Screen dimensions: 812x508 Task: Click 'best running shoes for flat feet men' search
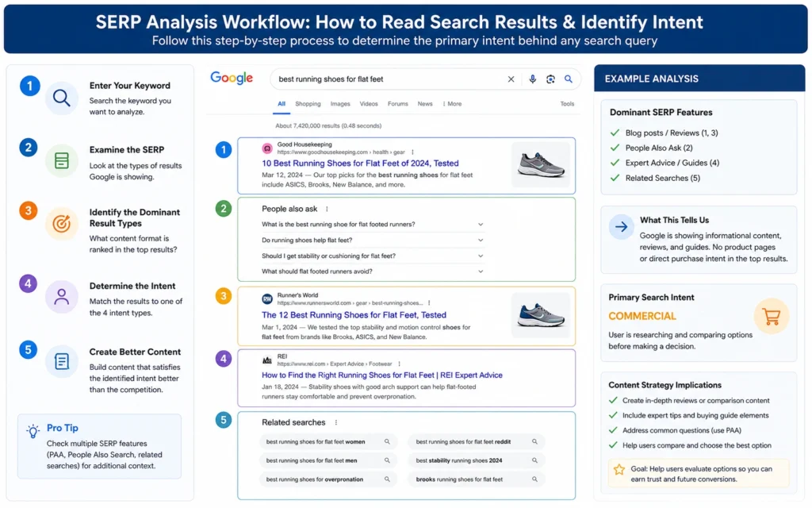328,461
